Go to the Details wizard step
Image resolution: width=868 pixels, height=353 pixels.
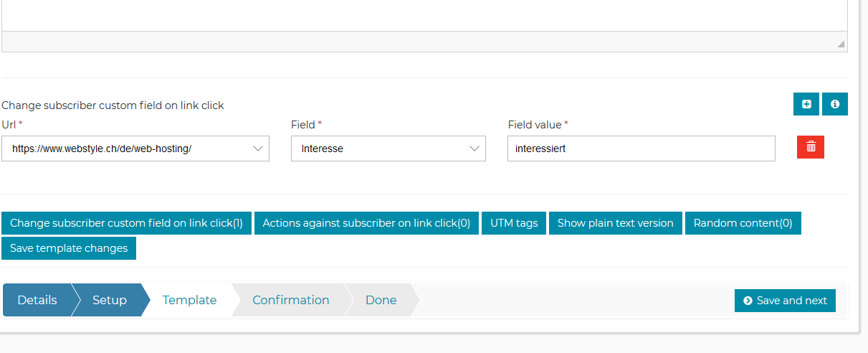[x=37, y=300]
